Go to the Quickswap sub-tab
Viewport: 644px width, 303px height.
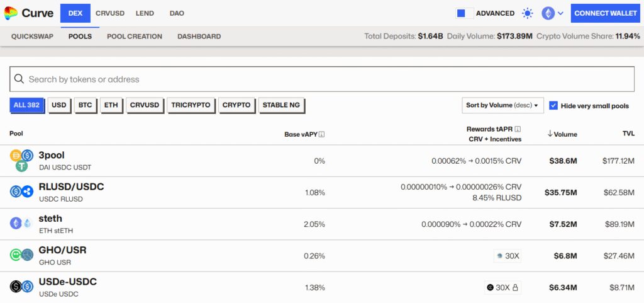pos(33,36)
